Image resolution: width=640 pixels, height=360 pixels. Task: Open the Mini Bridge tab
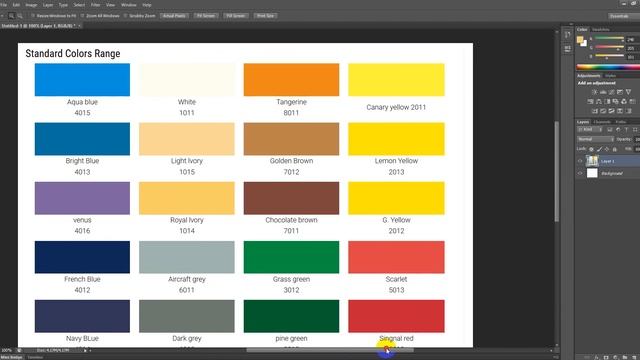pos(11,357)
